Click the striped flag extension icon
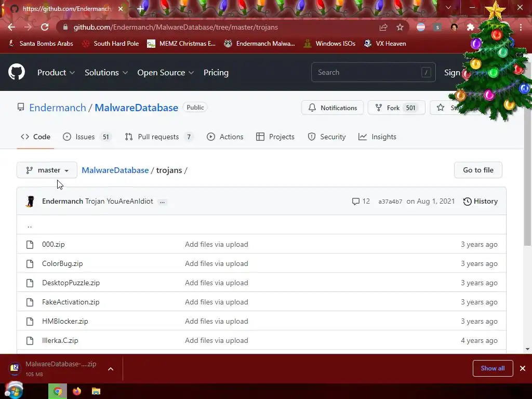532x399 pixels. (421, 27)
